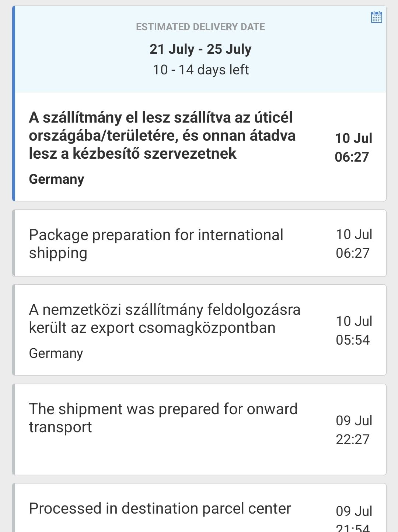The image size is (398, 532).
Task: Open the latest Hungarian status event card
Action: point(199,147)
